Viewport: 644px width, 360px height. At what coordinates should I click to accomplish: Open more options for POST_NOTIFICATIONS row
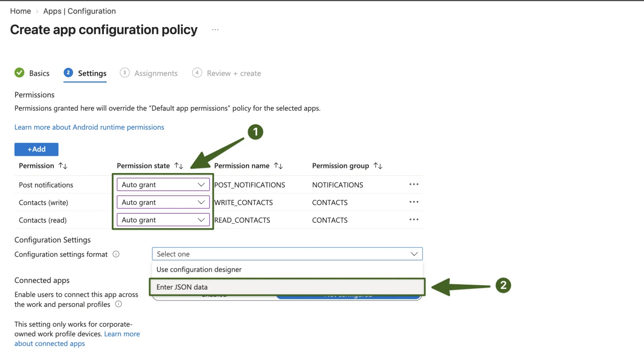point(414,184)
